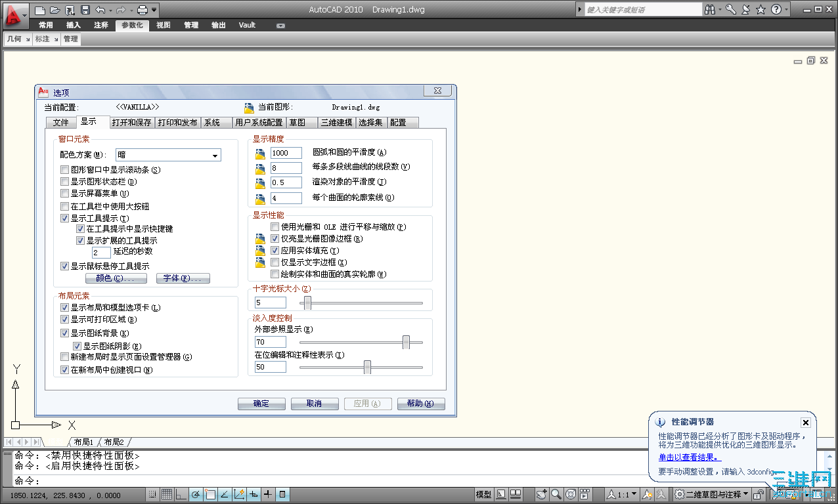
Task: Check 使用光晰和 OLE 进行平移与缩放
Action: click(274, 226)
